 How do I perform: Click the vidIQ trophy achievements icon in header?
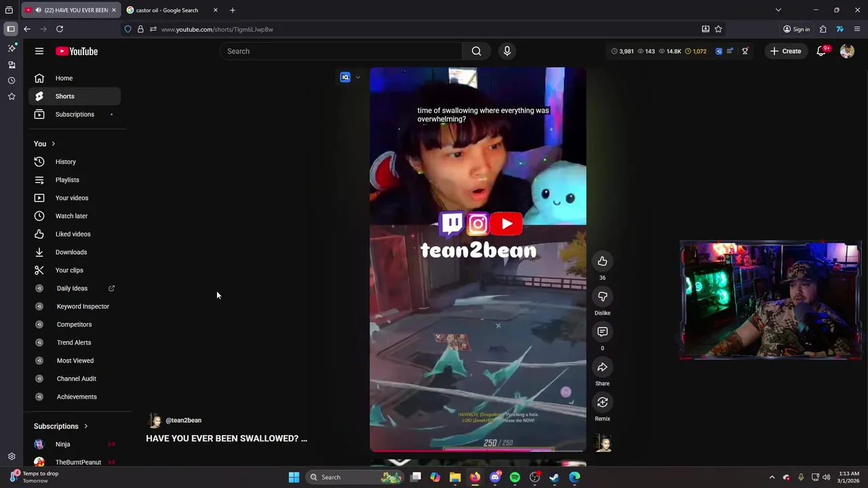point(745,51)
